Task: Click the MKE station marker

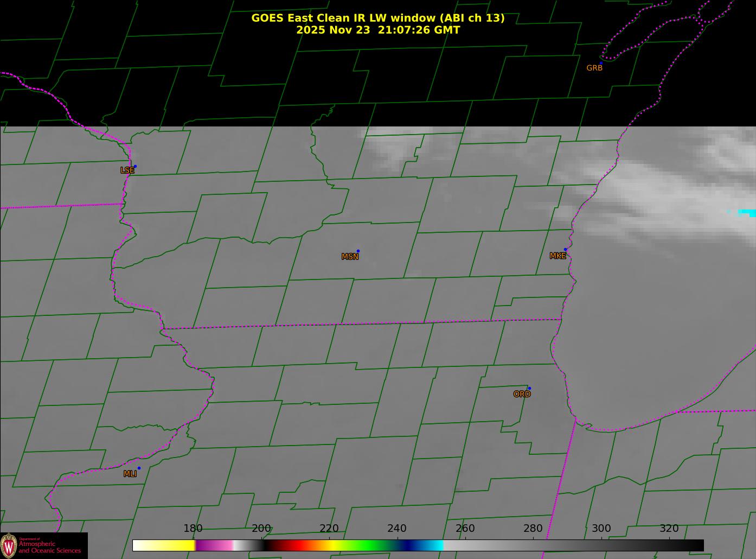Action: point(565,250)
